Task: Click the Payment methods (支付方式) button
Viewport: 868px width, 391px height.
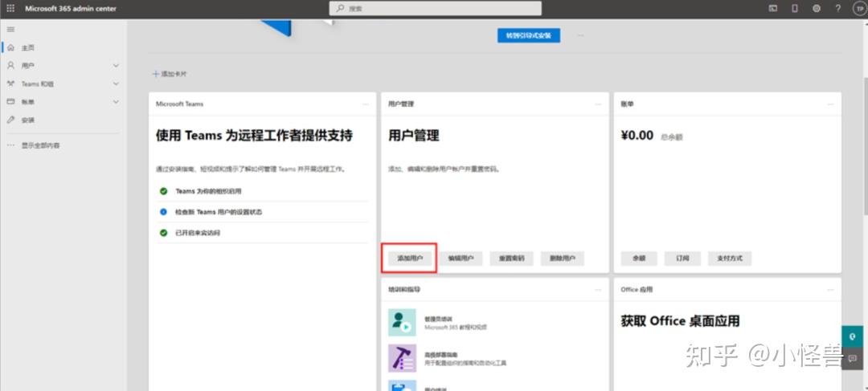Action: (730, 259)
